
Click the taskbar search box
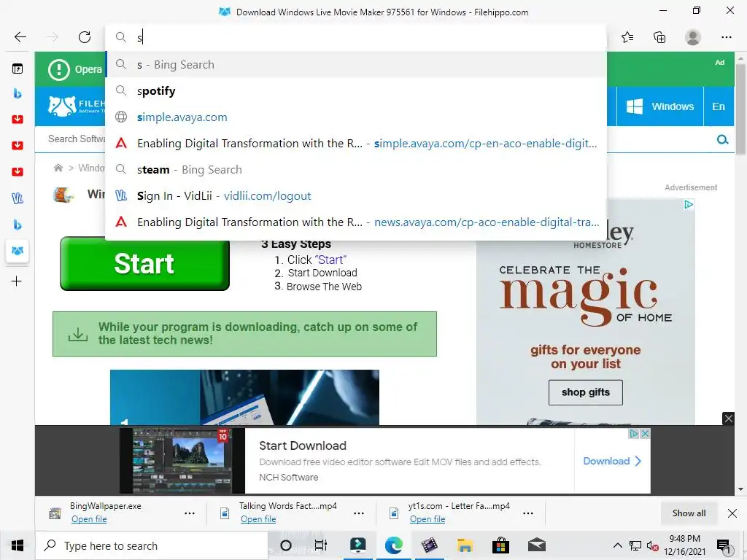point(152,545)
